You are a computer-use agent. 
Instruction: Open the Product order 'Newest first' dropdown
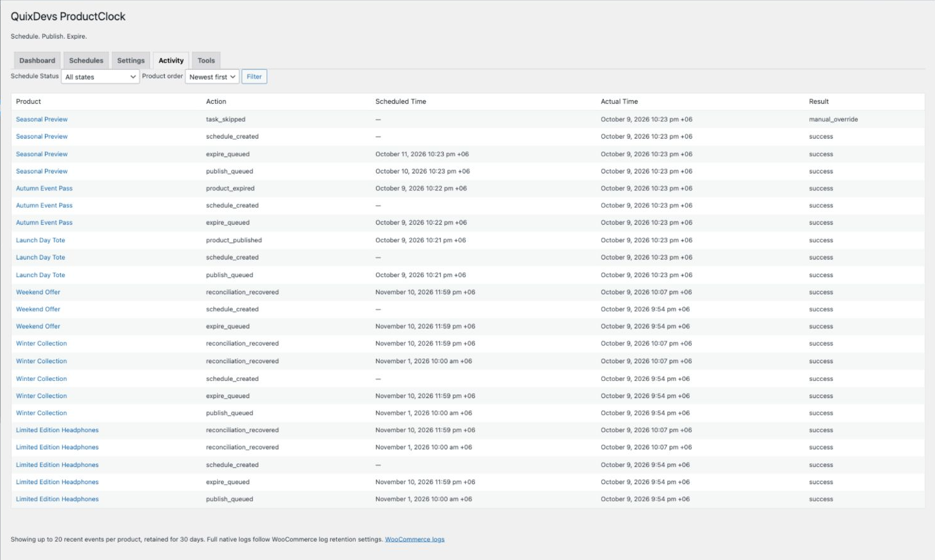click(x=212, y=77)
